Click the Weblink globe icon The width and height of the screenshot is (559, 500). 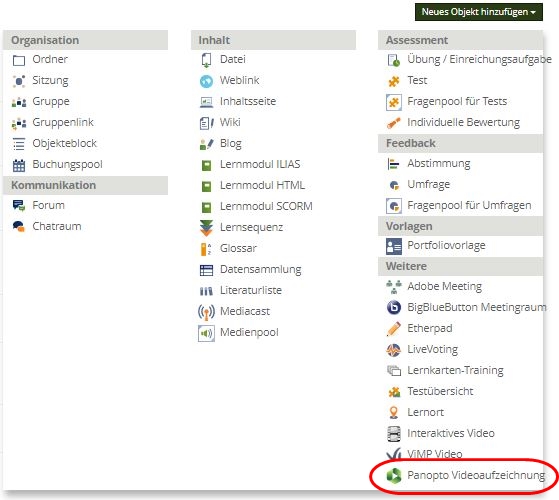coord(206,81)
